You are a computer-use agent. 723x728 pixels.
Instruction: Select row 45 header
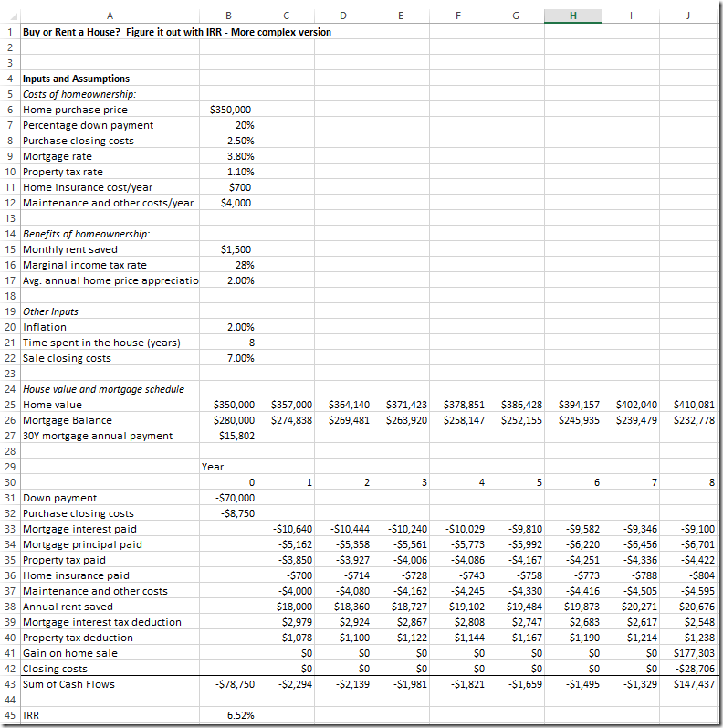tap(10, 715)
